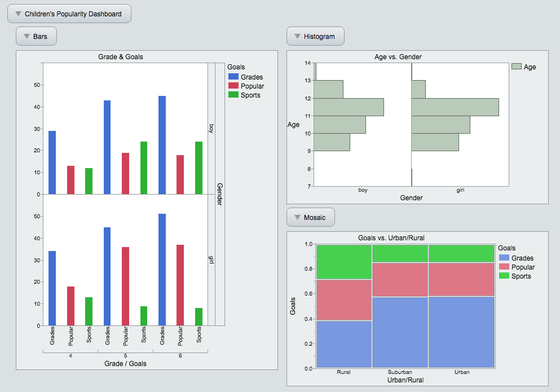Click the blue Grades swatch in Bars legend
The image size is (560, 392).
tap(233, 77)
